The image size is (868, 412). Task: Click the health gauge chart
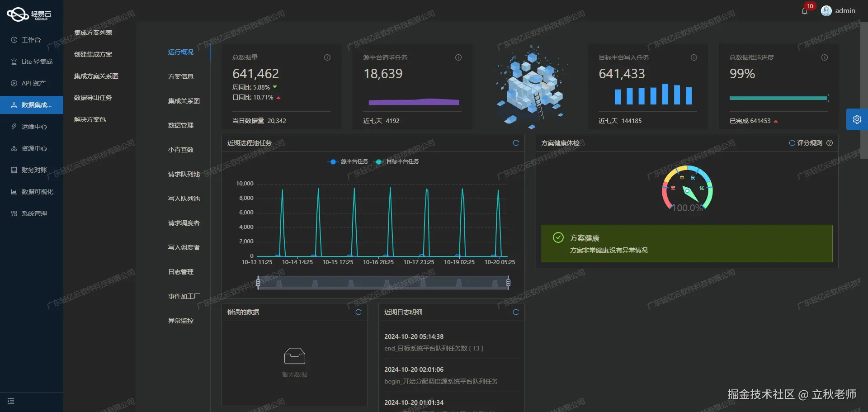[x=687, y=189]
